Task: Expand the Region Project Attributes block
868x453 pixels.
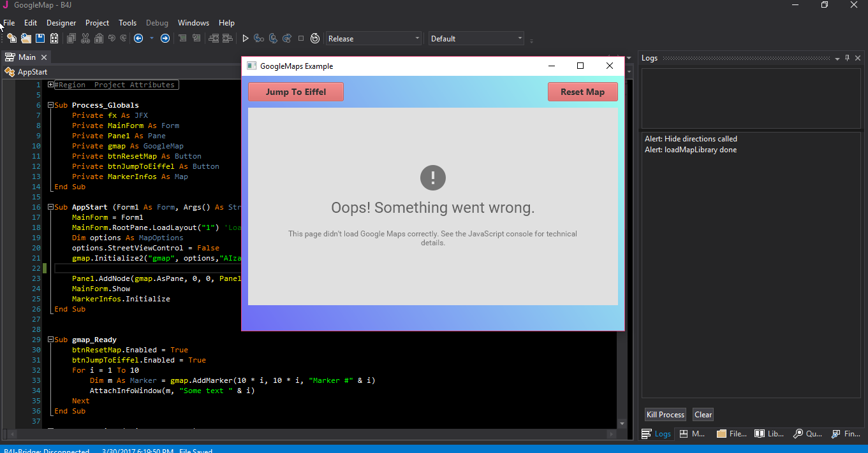Action: pos(50,84)
